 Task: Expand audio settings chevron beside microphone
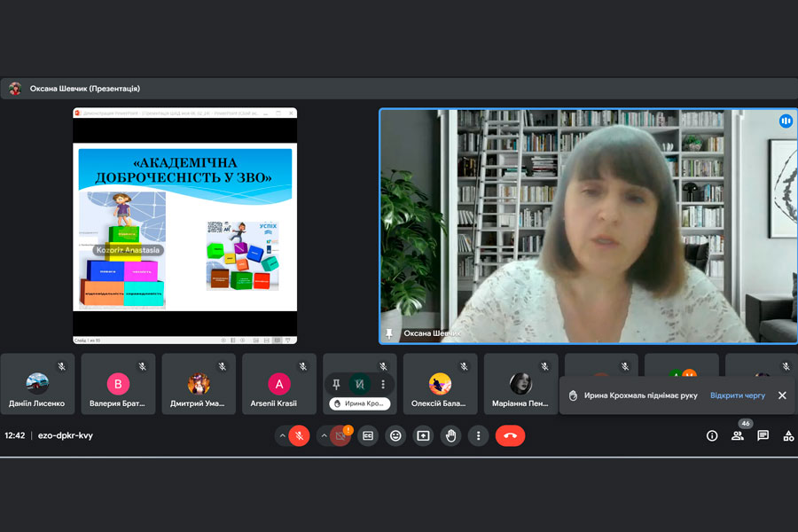283,435
